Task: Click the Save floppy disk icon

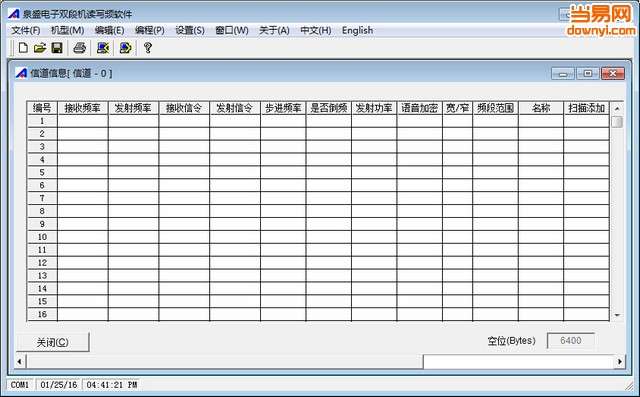Action: point(57,48)
